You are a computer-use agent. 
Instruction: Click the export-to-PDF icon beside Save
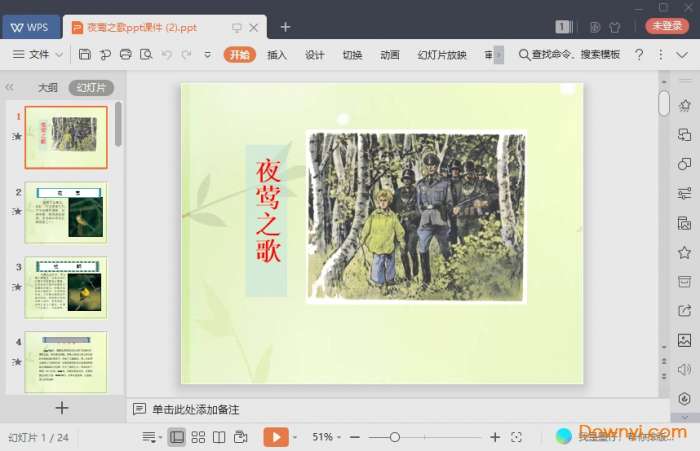[x=105, y=54]
